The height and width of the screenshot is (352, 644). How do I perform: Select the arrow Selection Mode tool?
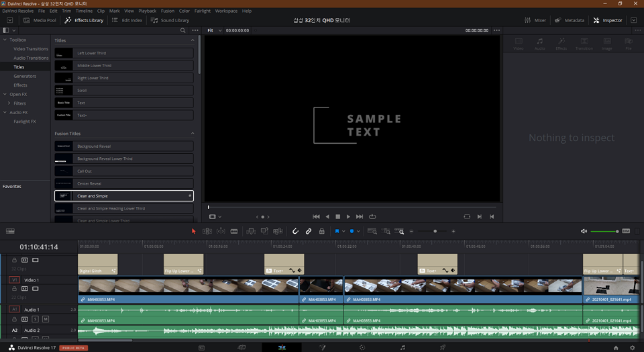[193, 231]
